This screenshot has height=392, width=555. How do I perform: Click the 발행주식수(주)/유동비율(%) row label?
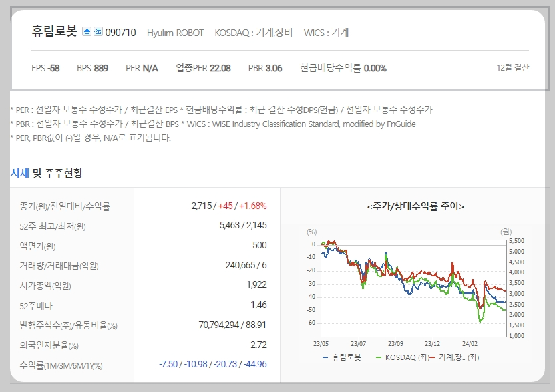click(x=68, y=325)
